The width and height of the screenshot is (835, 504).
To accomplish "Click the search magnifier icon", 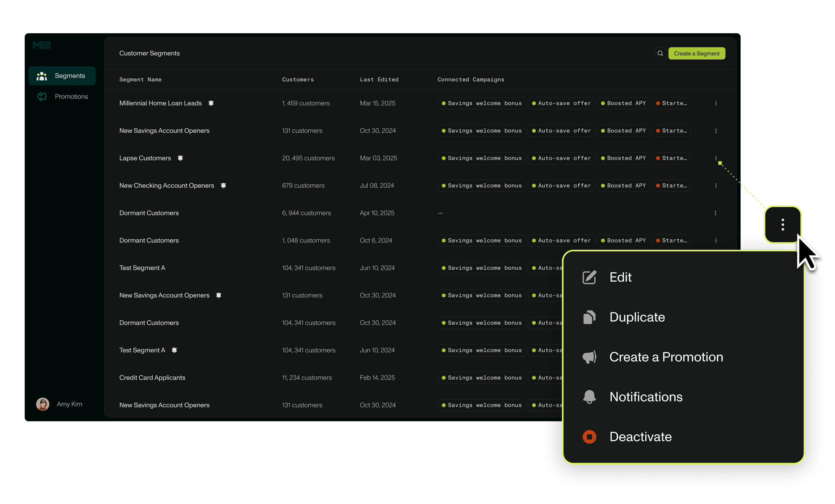I will click(x=660, y=54).
